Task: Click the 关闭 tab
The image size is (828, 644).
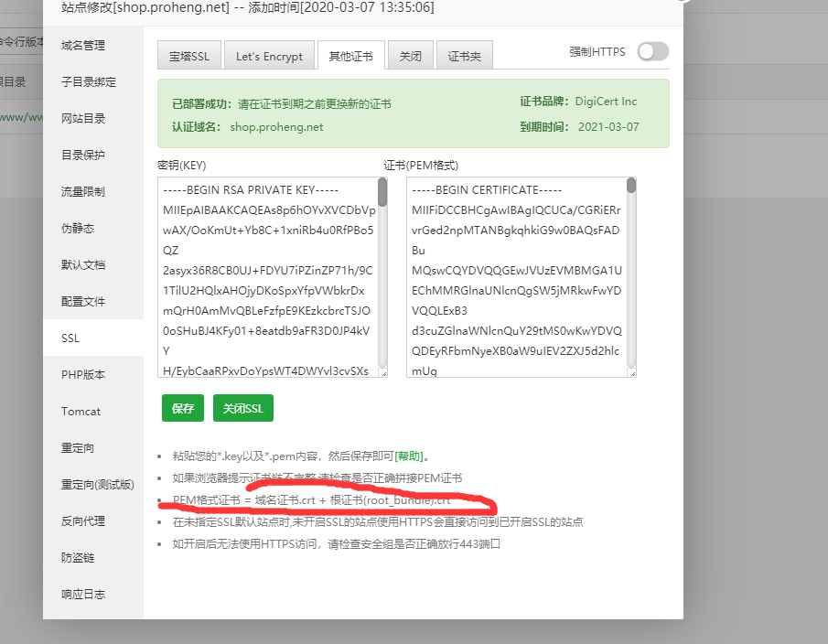Action: click(x=411, y=56)
